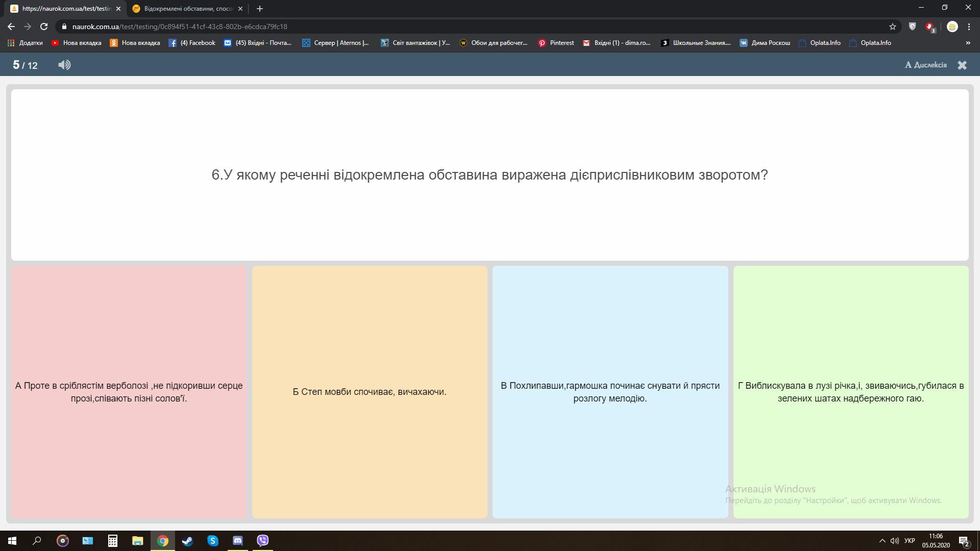Select answer В Похлипавши, гармошка
980x551 pixels.
tap(610, 392)
